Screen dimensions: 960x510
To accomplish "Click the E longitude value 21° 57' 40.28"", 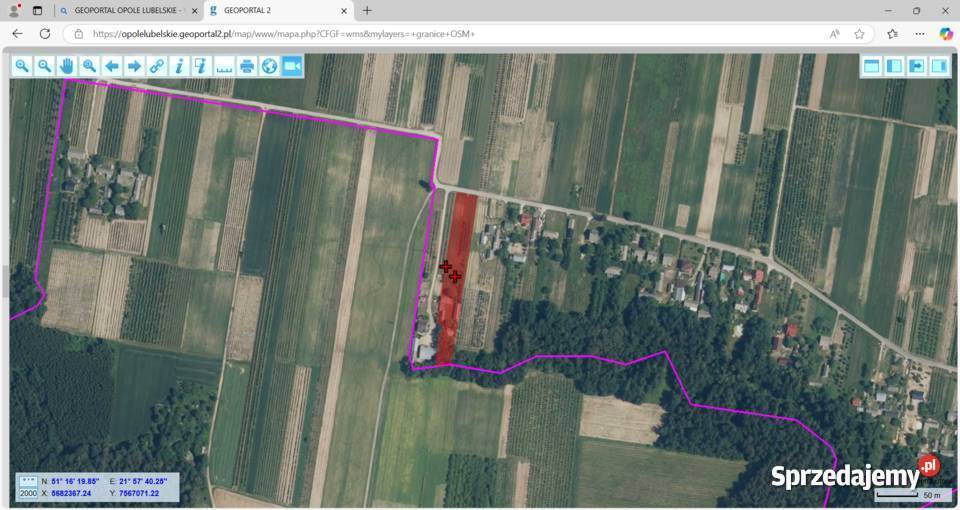I will click(x=142, y=482).
